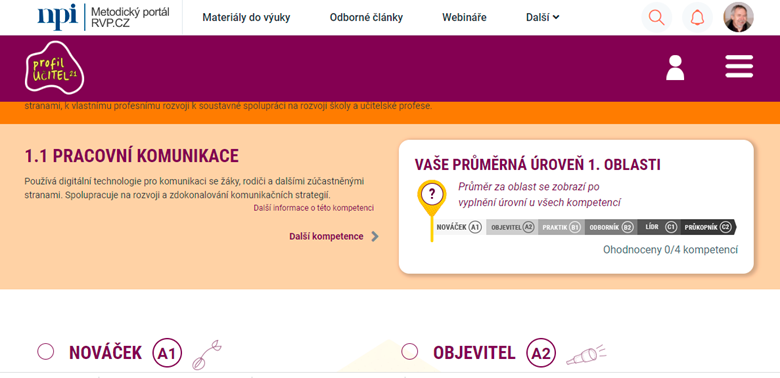Open the search magnifier icon
780x378 pixels.
pos(657,17)
